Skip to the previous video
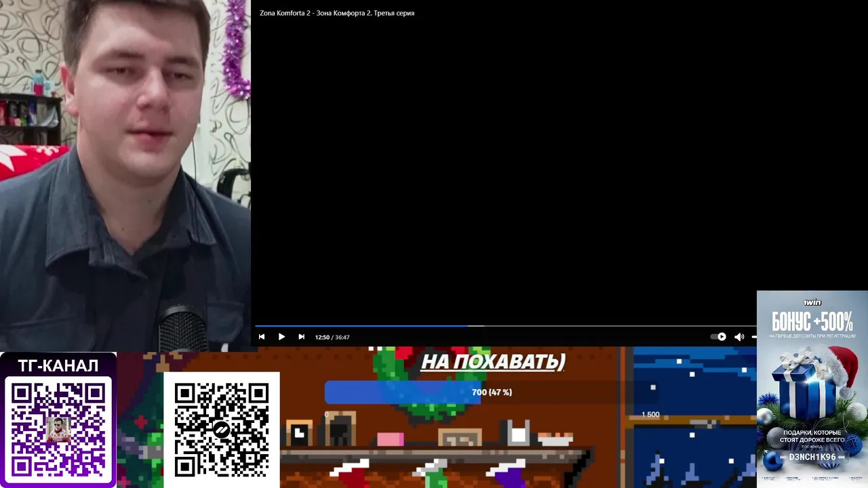 coord(262,337)
